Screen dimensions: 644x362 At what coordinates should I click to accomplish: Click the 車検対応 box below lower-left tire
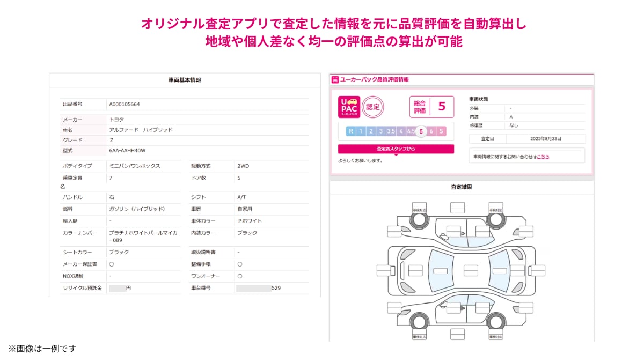(419, 335)
